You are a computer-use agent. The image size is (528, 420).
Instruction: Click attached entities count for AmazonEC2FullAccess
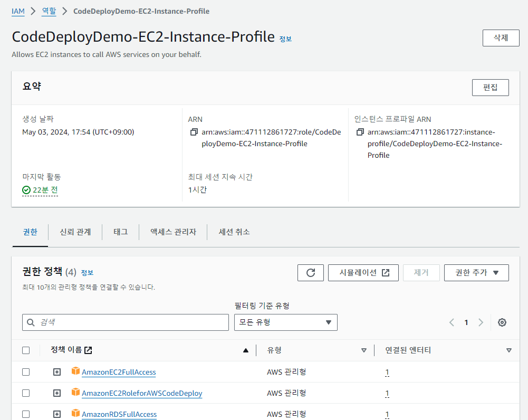[x=387, y=372]
